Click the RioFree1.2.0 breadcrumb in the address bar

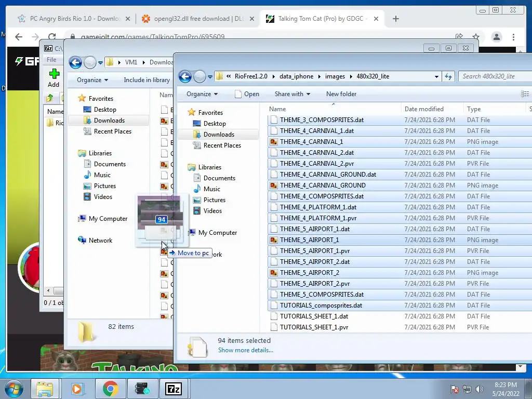click(x=251, y=76)
